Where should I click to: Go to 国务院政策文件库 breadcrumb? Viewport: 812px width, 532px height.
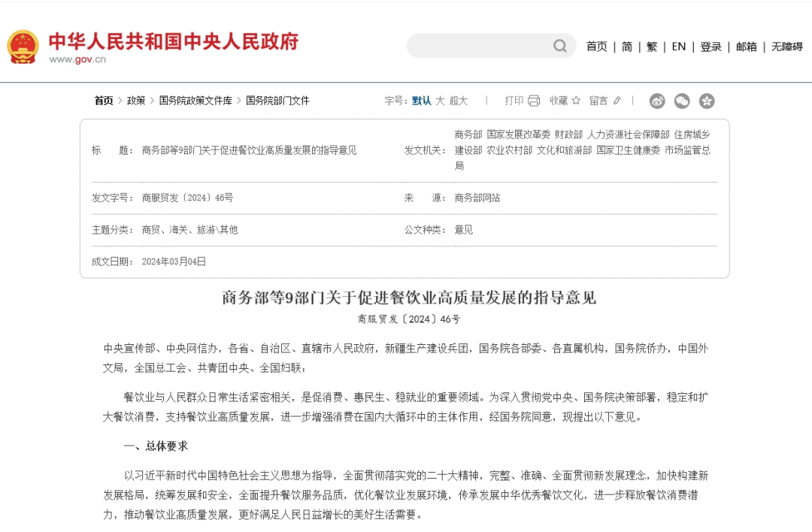click(x=195, y=101)
